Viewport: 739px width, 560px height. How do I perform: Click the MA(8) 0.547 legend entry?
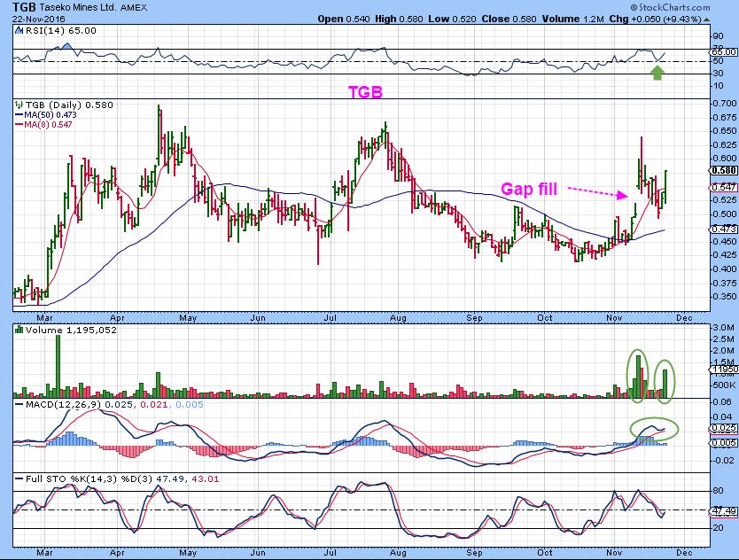43,124
